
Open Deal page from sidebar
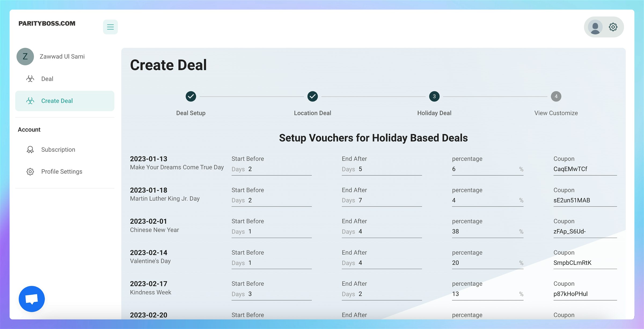click(47, 79)
